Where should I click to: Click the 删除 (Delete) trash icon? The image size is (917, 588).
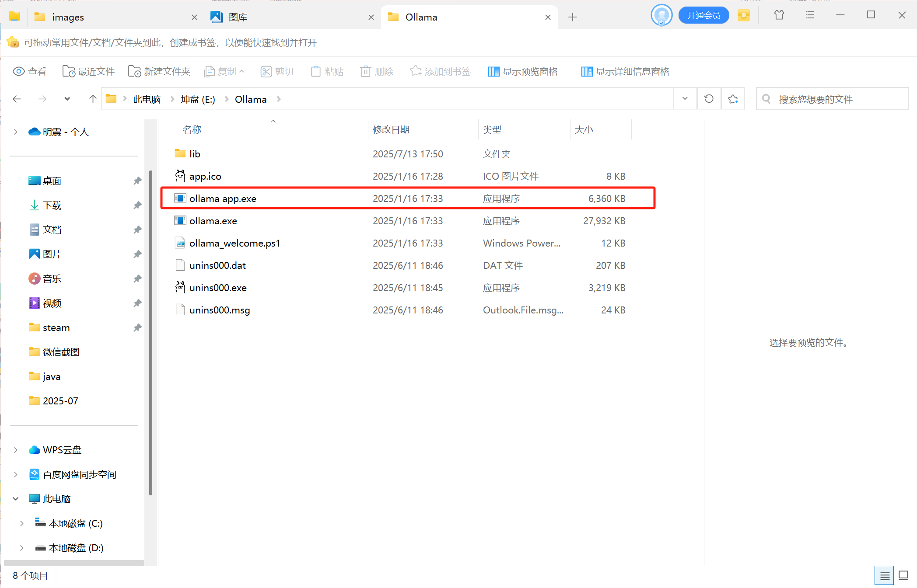click(366, 71)
